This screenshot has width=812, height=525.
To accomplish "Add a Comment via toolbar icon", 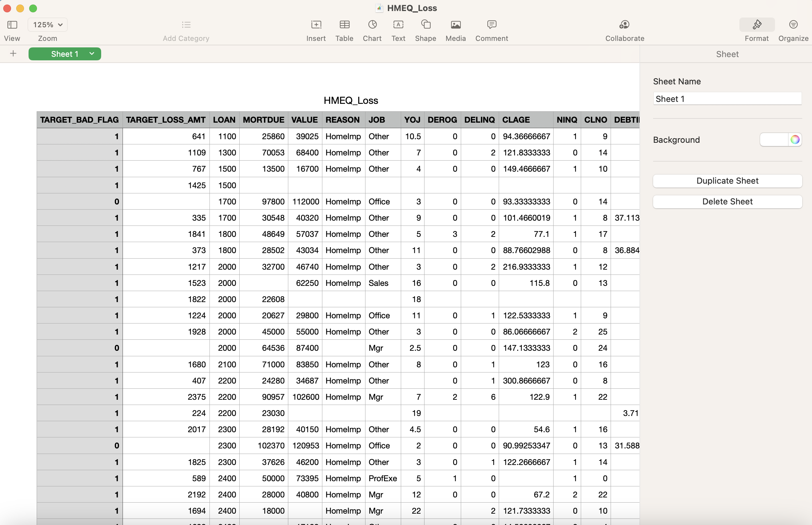I will 491,25.
